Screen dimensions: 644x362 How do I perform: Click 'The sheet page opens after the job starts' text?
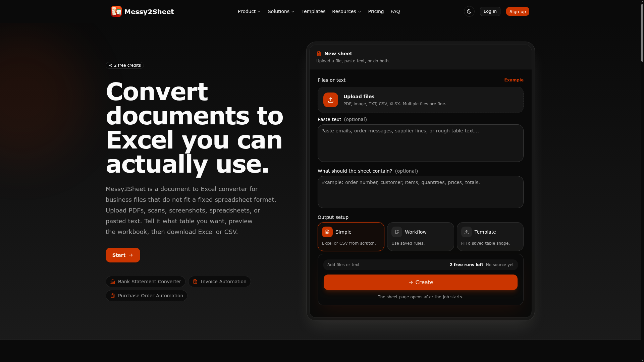pos(421,297)
